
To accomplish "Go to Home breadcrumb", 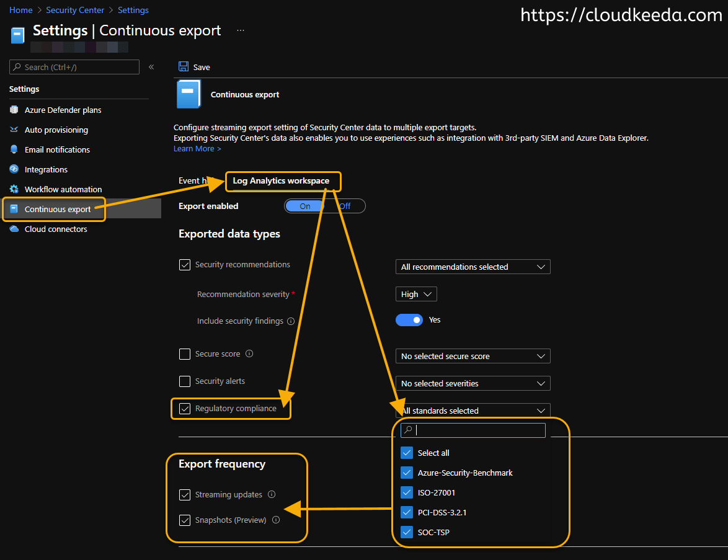I will click(21, 10).
